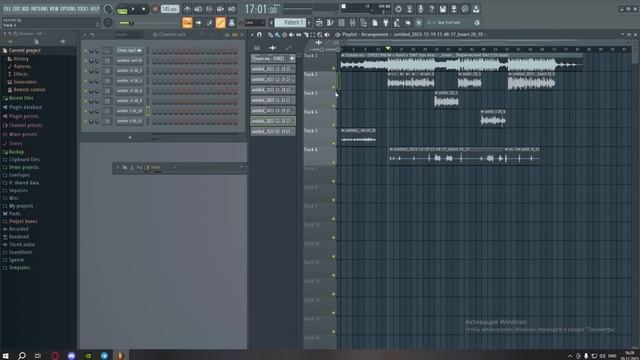640x360 pixels.
Task: Show automation clips in the picker panel
Action: coord(289,48)
